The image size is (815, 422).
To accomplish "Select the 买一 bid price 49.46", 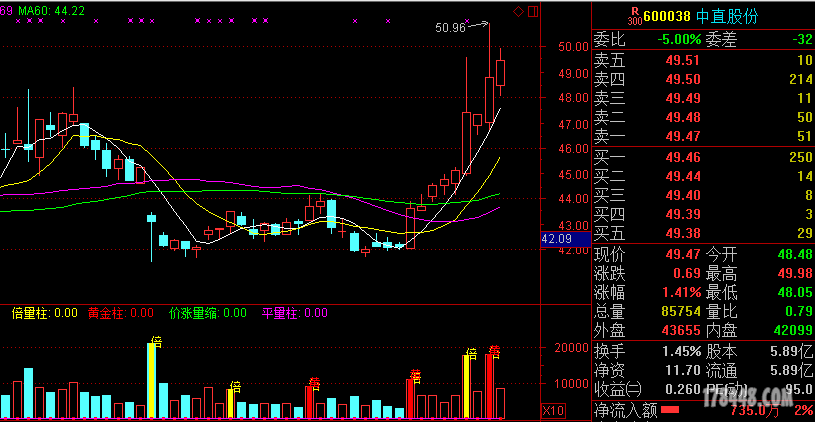I will [x=683, y=157].
